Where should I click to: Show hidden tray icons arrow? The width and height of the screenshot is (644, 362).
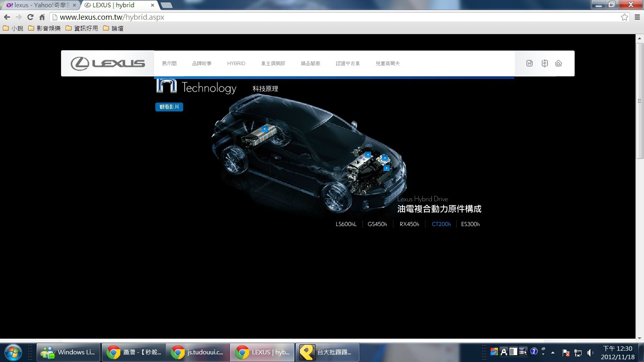click(553, 353)
